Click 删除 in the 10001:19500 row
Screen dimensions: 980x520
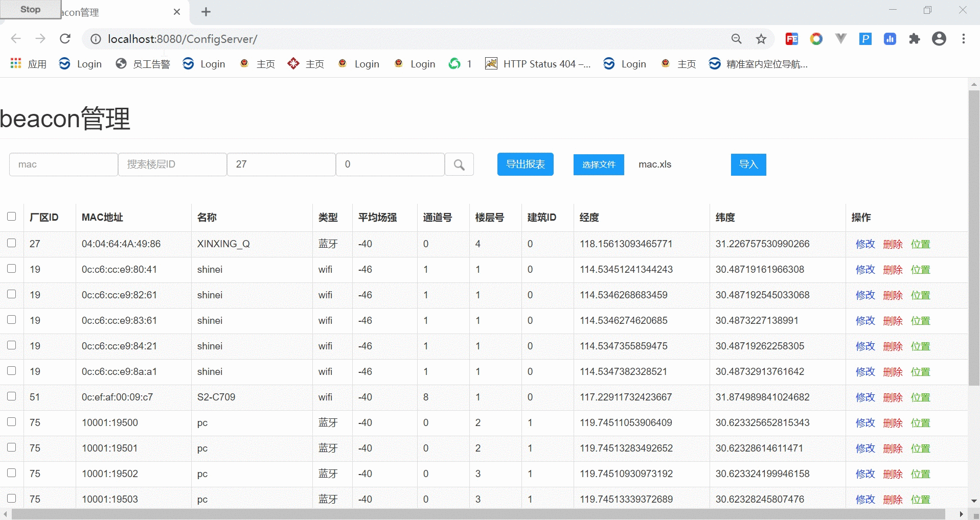(x=893, y=423)
